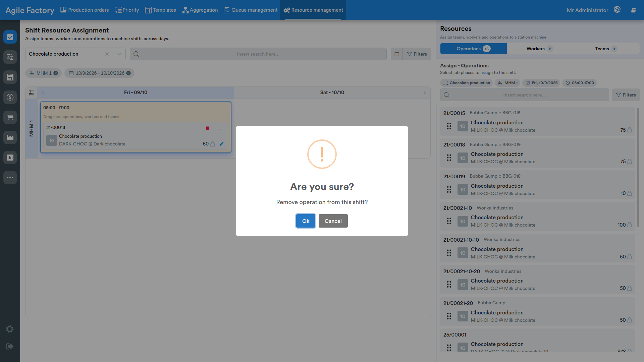Image resolution: width=644 pixels, height=362 pixels.
Task: Go to next day with right chevron
Action: tap(425, 93)
